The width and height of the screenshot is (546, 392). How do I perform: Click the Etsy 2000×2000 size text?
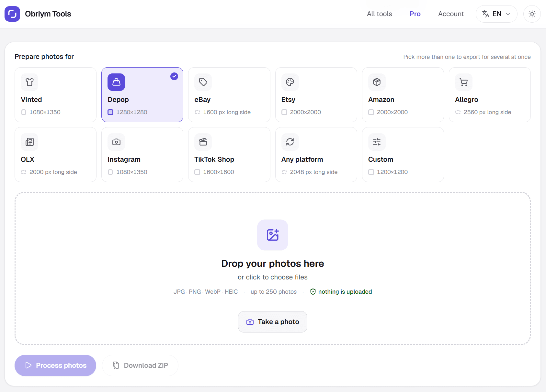coord(305,112)
